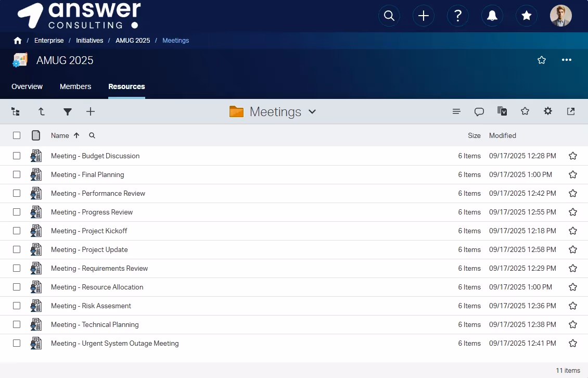Image resolution: width=588 pixels, height=378 pixels.
Task: Open the favorites star in top header
Action: point(527,16)
